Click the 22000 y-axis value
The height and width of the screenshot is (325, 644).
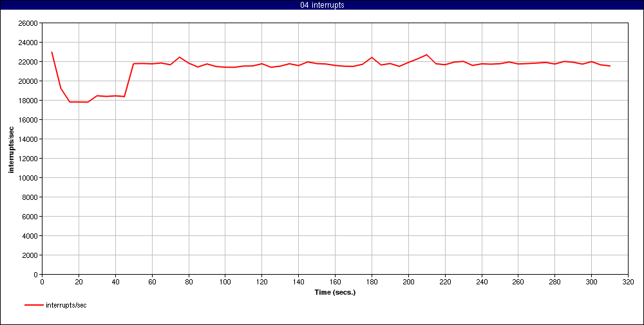[29, 62]
